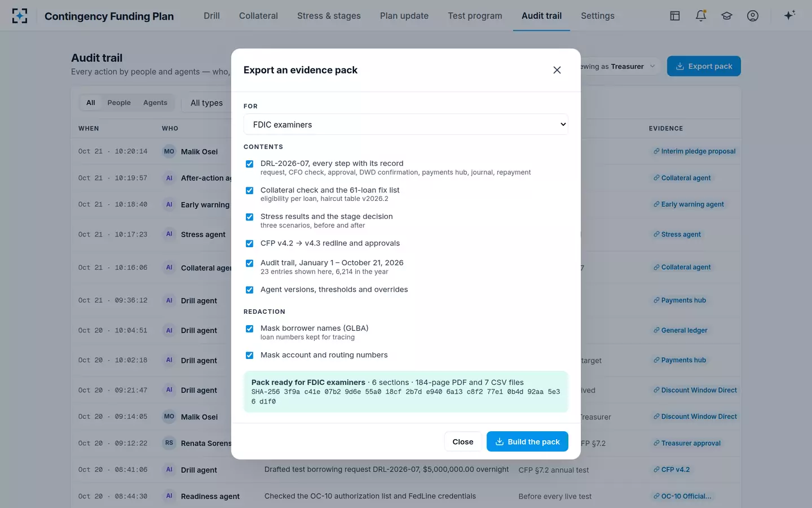Screen dimensions: 812x508
Task: Filter audit trail by Agents
Action: click(x=155, y=103)
